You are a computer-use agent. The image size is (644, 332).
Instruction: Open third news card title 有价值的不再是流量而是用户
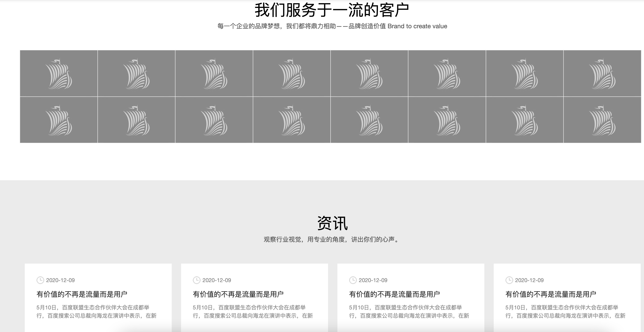tap(395, 294)
